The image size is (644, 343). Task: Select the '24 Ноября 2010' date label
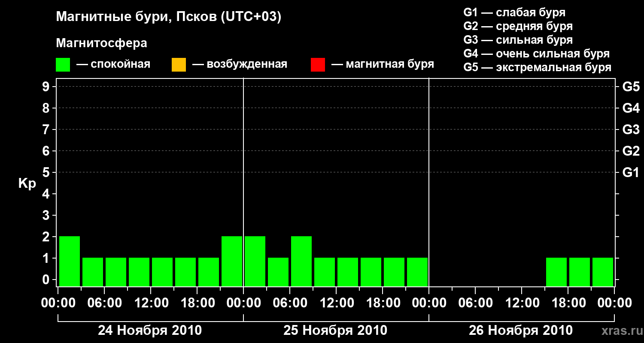tap(150, 331)
